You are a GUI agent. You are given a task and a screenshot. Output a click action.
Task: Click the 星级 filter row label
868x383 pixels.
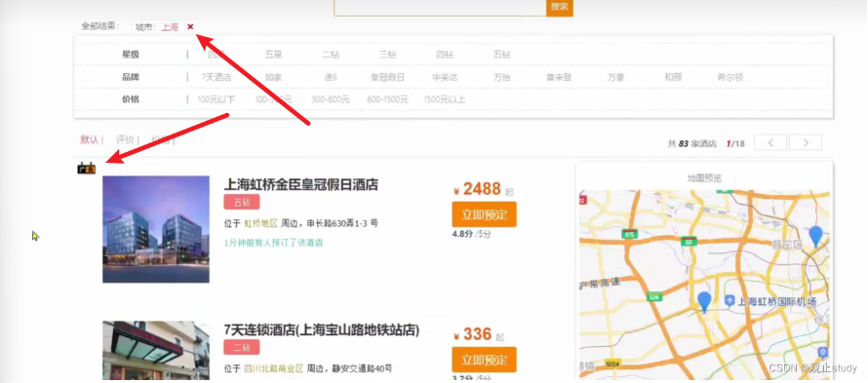point(131,55)
